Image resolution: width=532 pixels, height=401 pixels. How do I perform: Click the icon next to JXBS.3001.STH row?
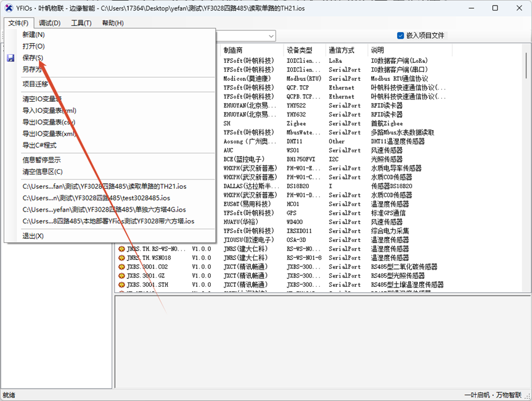pos(121,284)
